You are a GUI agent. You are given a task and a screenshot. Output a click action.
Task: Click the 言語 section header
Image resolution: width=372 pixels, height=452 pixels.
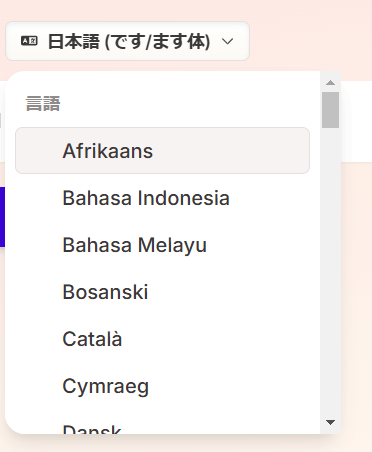pos(43,103)
